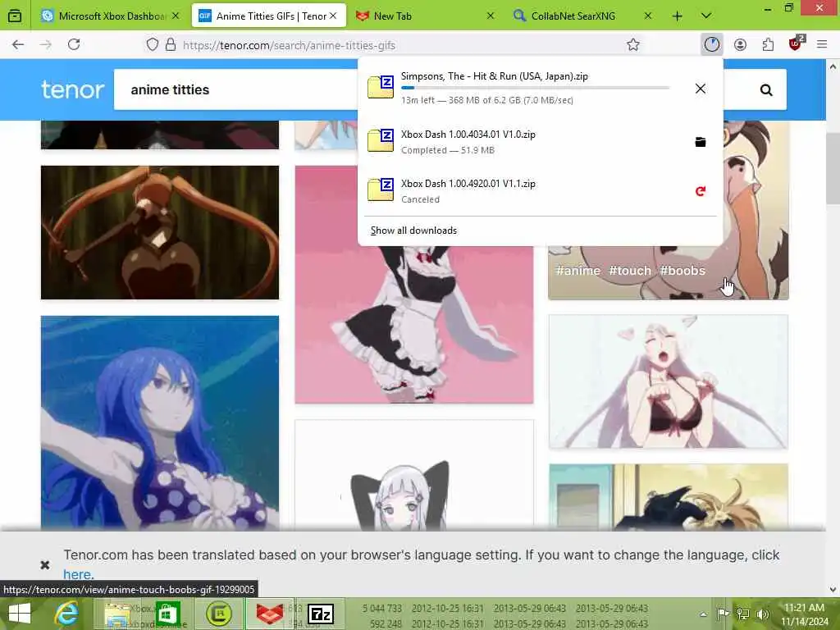Open the maid outfit GIF on pink background
The width and height of the screenshot is (840, 630).
(x=414, y=324)
